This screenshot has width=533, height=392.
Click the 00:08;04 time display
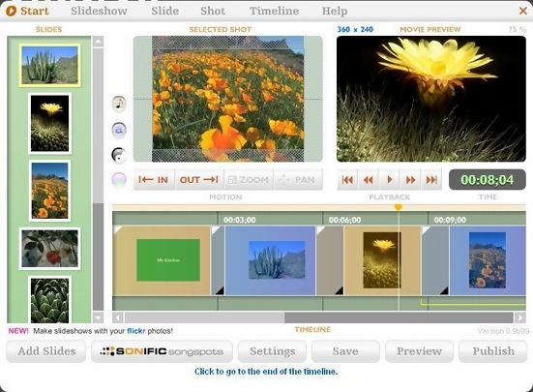[488, 179]
